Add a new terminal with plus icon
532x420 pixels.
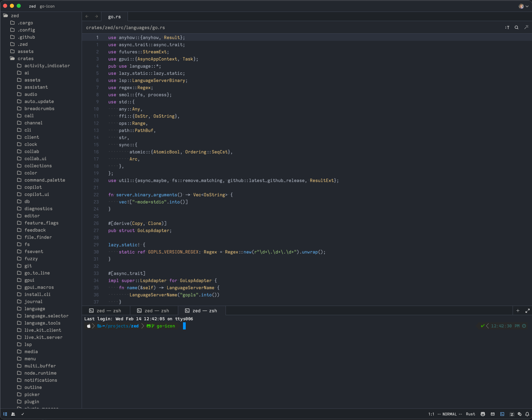[518, 311]
